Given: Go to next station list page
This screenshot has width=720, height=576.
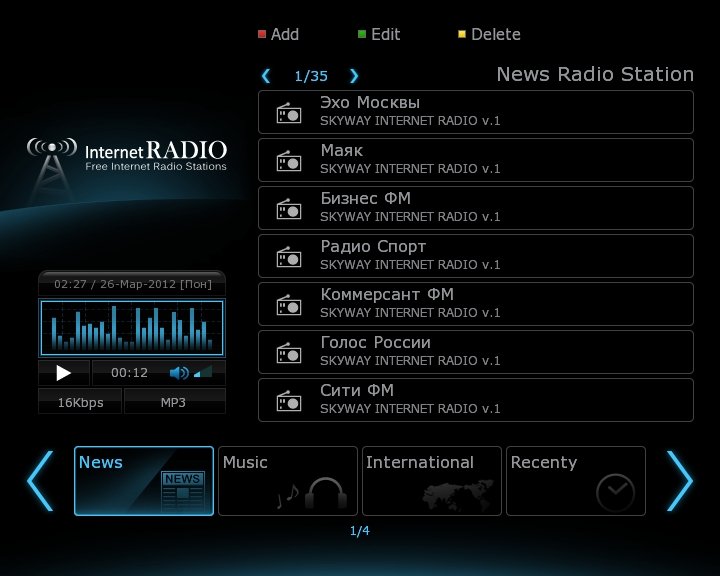Looking at the screenshot, I should pos(354,76).
